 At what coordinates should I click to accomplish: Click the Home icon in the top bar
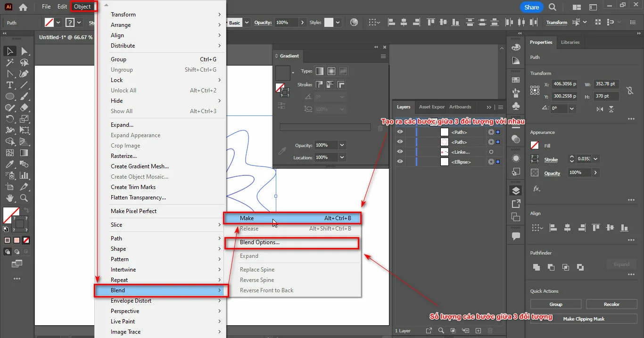(x=23, y=7)
